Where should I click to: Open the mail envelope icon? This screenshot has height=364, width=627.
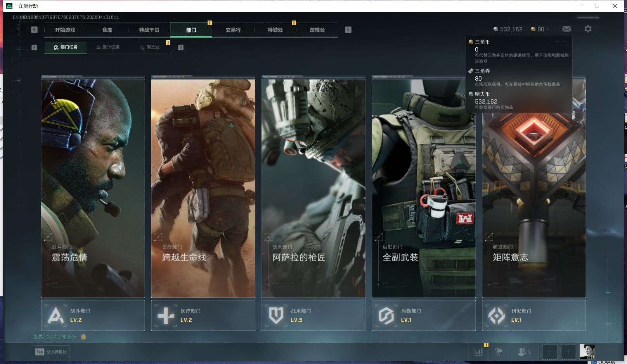[566, 29]
